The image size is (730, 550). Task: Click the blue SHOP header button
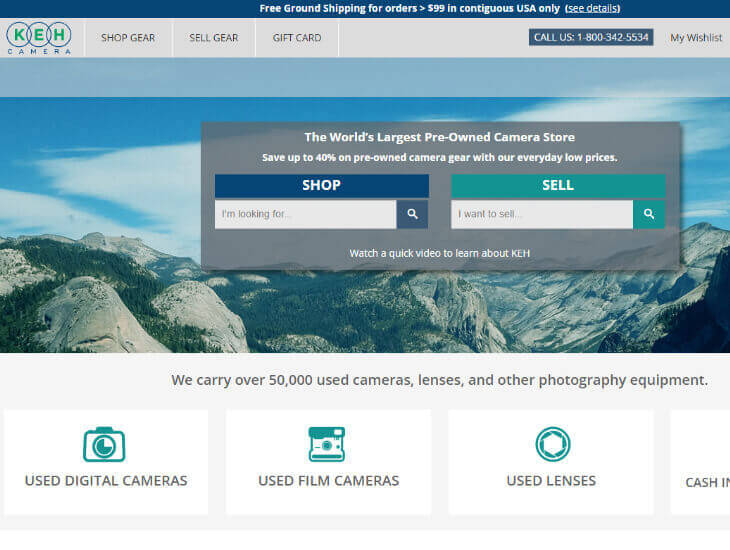[x=322, y=185]
